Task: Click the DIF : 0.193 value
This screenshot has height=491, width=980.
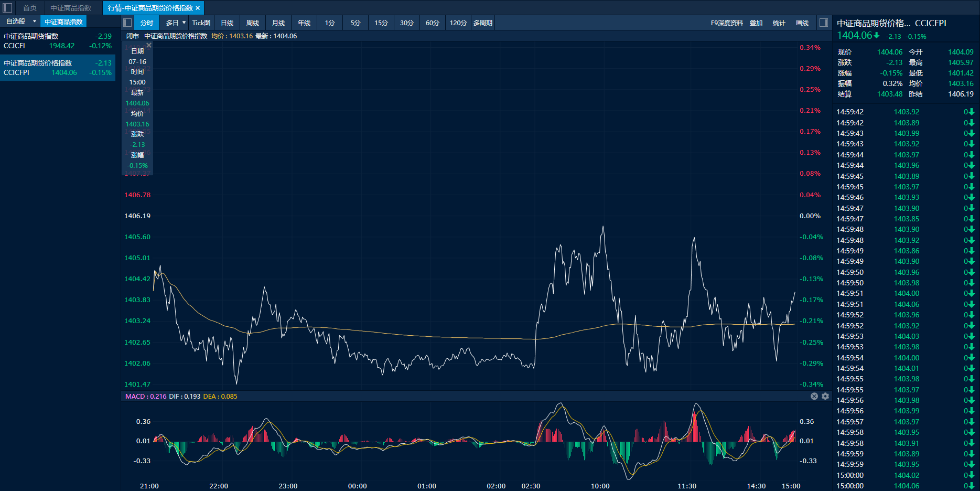Action: [185, 396]
